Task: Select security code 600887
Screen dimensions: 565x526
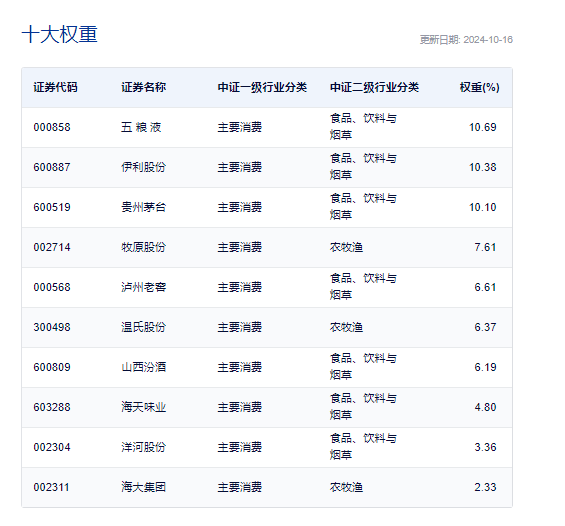Action: [x=52, y=167]
